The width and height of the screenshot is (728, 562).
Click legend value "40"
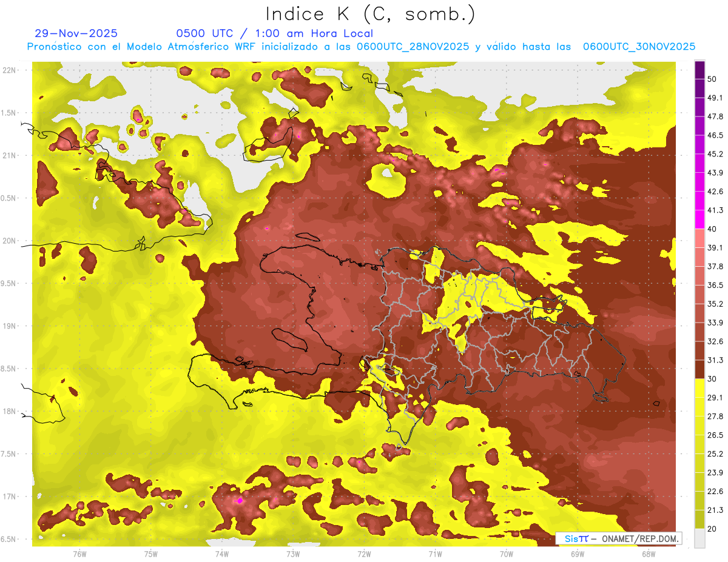pos(712,229)
